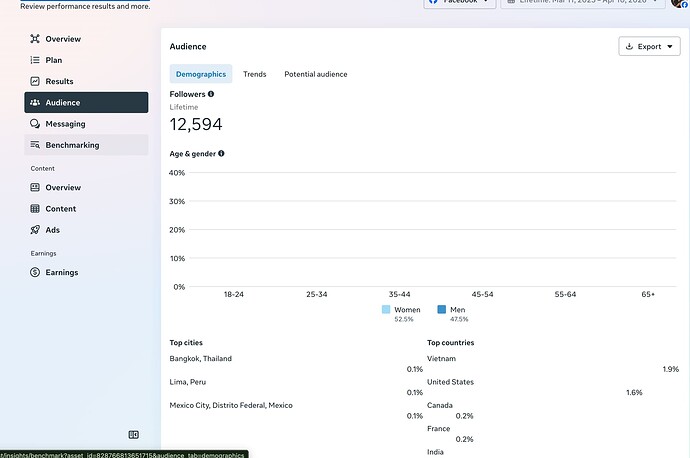Collapse the sidebar with the panel icon
This screenshot has height=458, width=690.
[x=134, y=435]
